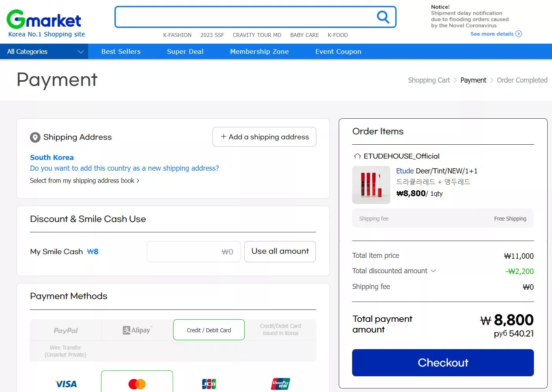Image resolution: width=552 pixels, height=392 pixels.
Task: Click the ₩11,000 total item price
Action: pos(519,256)
